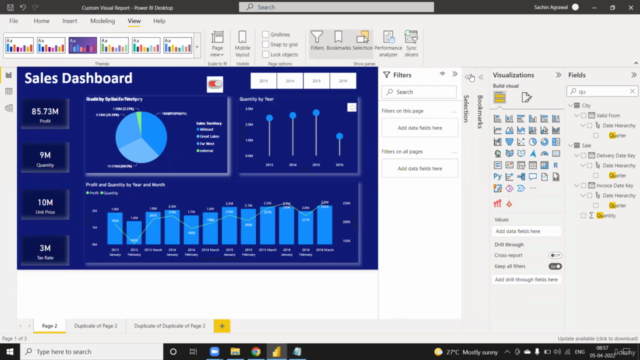This screenshot has width=640, height=360.
Task: Collapse the Invoice Date Key node
Action: 577,186
